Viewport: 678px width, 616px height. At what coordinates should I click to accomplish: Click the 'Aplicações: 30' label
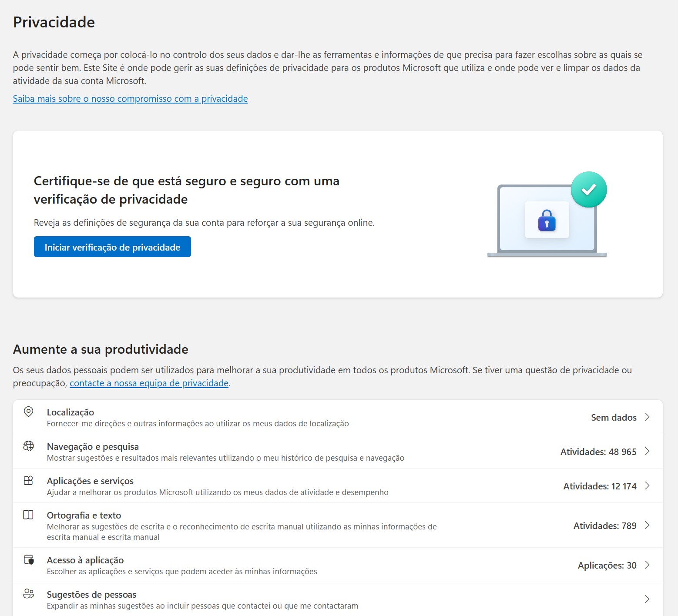click(607, 565)
